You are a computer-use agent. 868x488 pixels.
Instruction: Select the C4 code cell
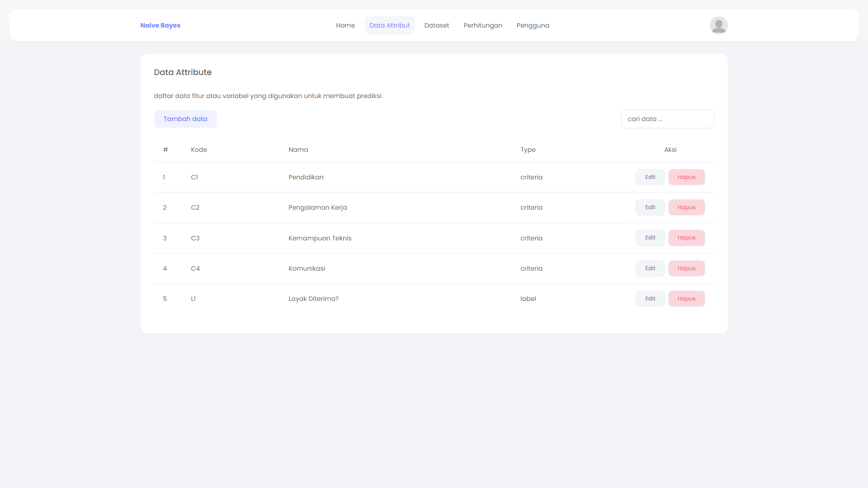pos(195,268)
